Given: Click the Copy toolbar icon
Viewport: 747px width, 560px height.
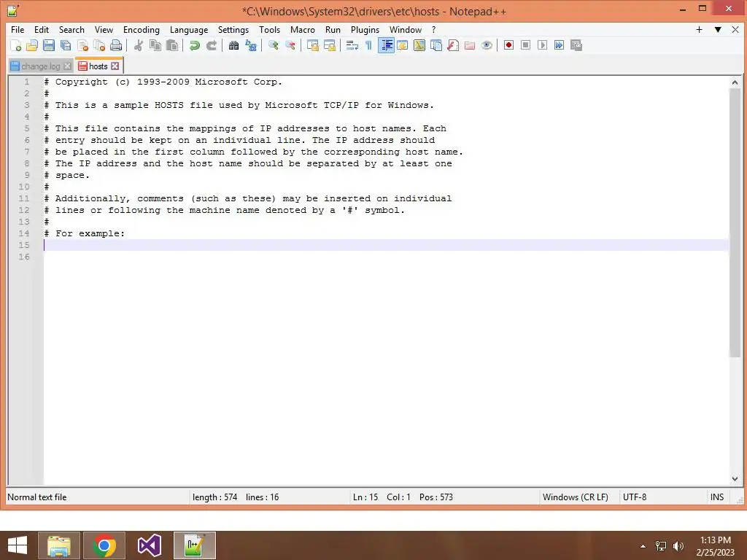Looking at the screenshot, I should click(x=155, y=45).
